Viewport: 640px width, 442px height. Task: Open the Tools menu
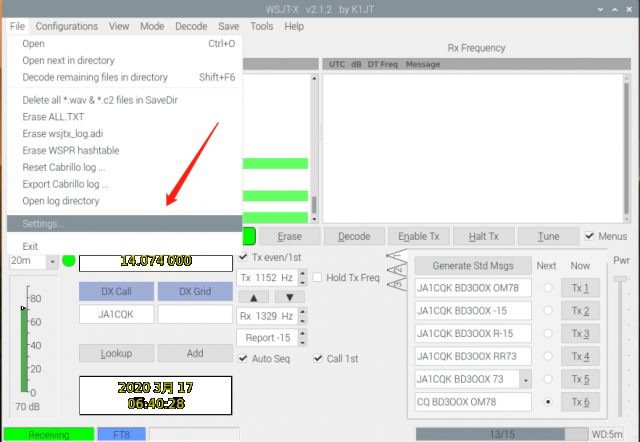(x=262, y=27)
